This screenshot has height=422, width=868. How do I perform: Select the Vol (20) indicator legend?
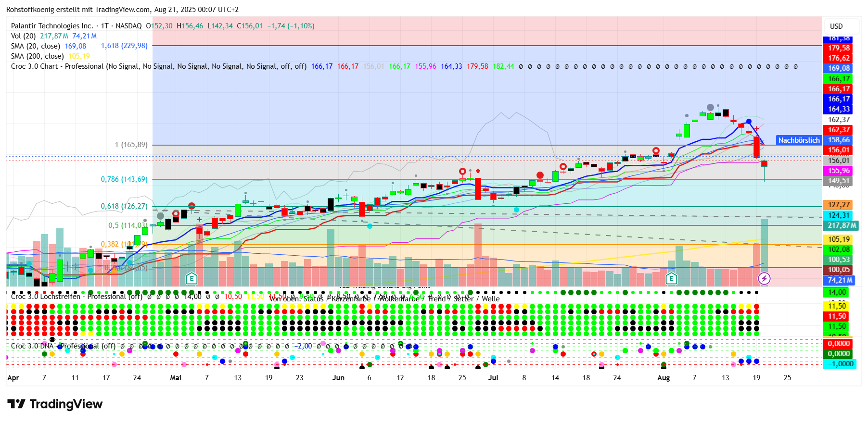(x=23, y=36)
